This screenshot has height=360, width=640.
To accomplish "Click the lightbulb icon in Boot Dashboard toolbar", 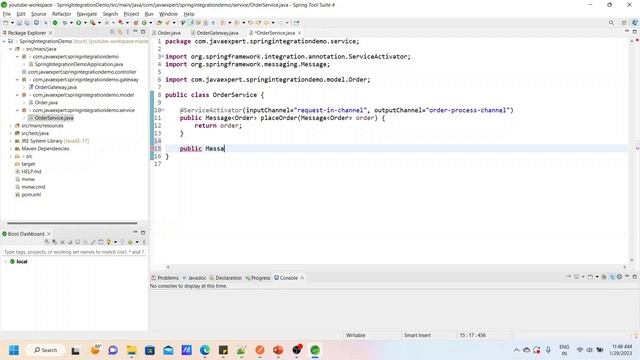I will click(109, 242).
